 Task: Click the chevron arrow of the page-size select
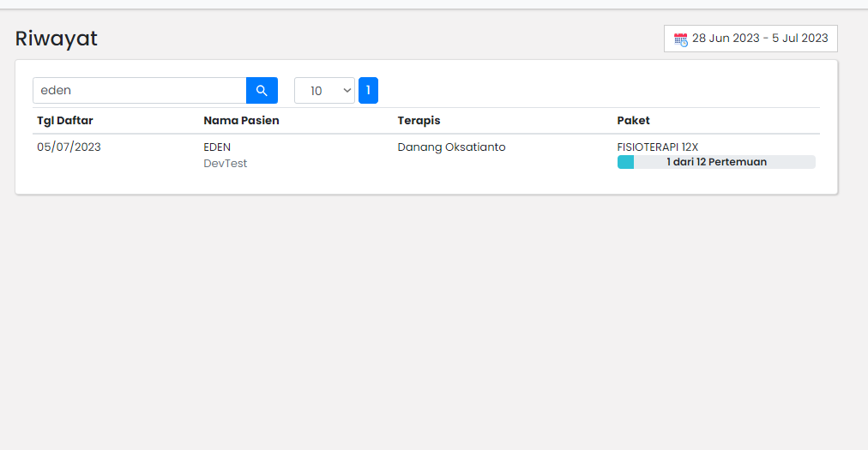point(347,90)
